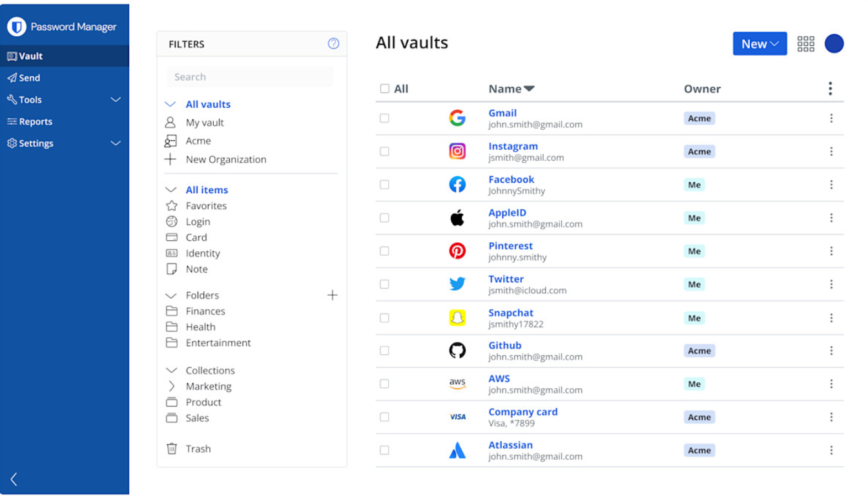Click the filters Search field
Screen dimensions: 868x496
pyautogui.click(x=250, y=77)
